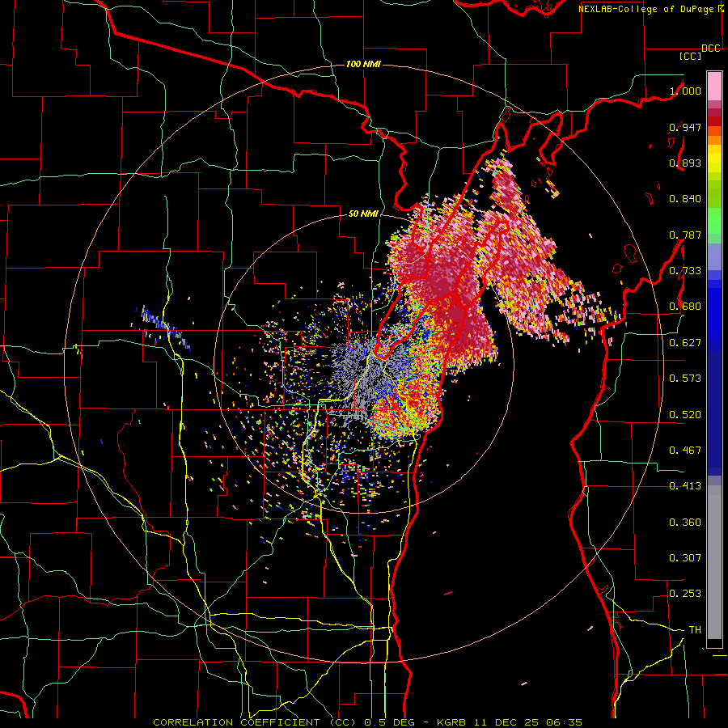
Task: Click the 0.680 legend value
Action: click(x=685, y=307)
